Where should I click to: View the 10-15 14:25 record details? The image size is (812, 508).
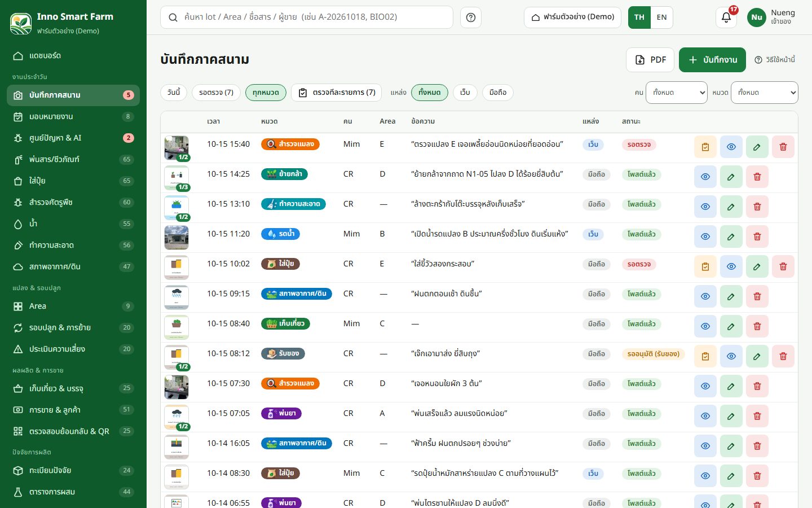[705, 177]
